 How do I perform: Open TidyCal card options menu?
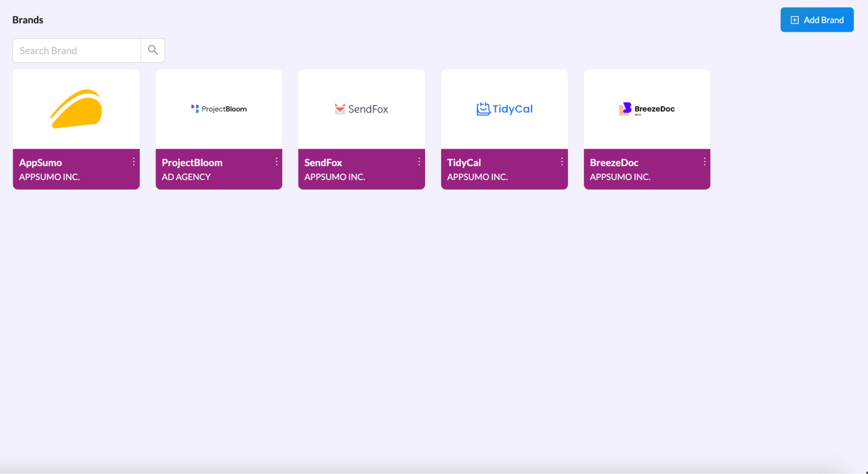(x=561, y=161)
